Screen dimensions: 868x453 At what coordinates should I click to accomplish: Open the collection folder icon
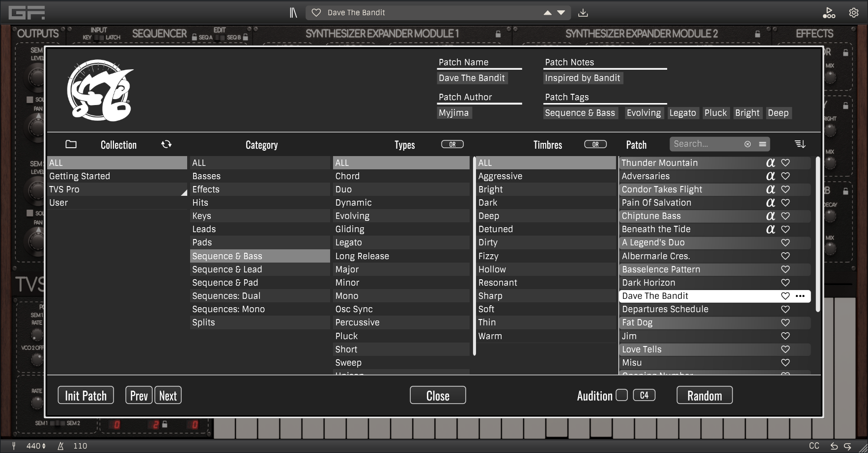point(71,144)
